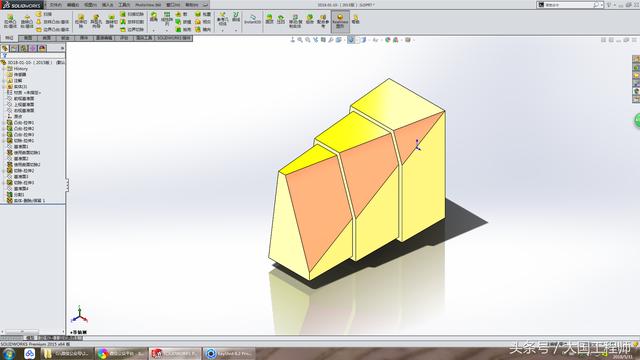Screen dimensions: 640x360
Task: Select 使用曲面切除1 in the feature tree
Action: [27, 153]
